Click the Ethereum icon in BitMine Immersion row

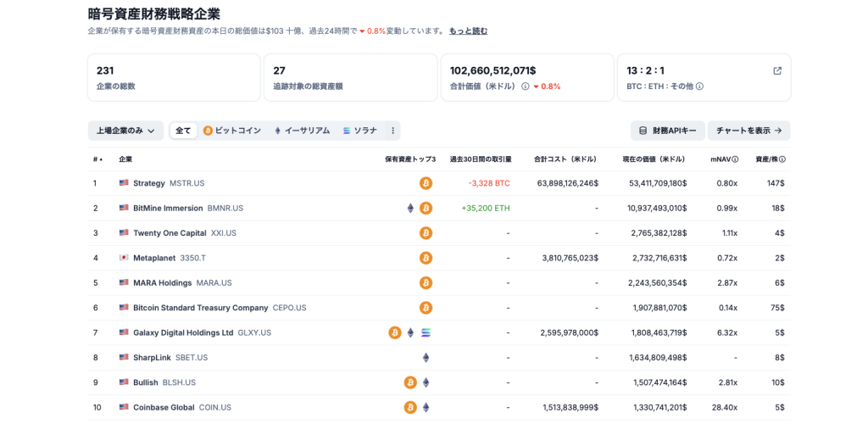pos(410,208)
